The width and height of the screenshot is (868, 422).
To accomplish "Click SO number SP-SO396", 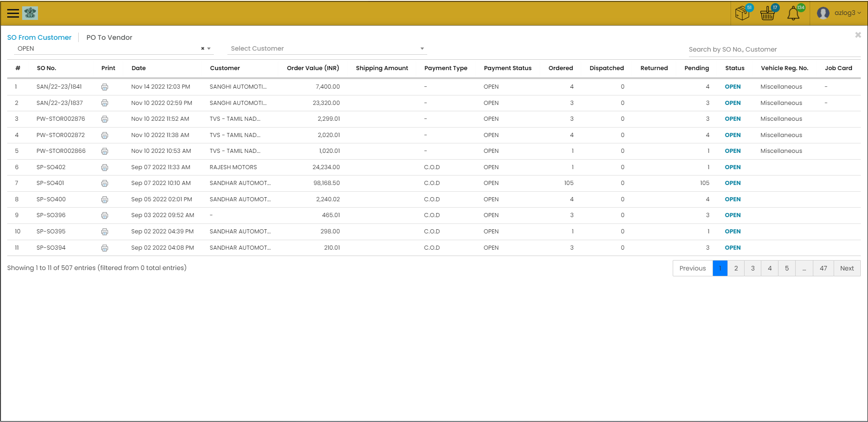I will coord(51,215).
